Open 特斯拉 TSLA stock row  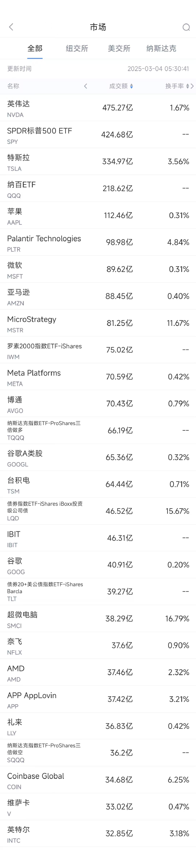coord(98,162)
